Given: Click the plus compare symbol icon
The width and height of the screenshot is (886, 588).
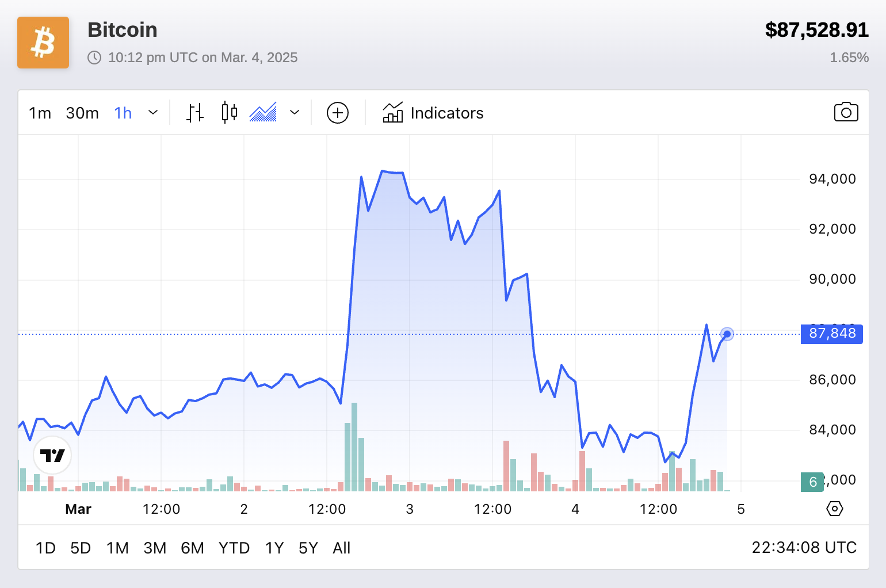Looking at the screenshot, I should 338,113.
